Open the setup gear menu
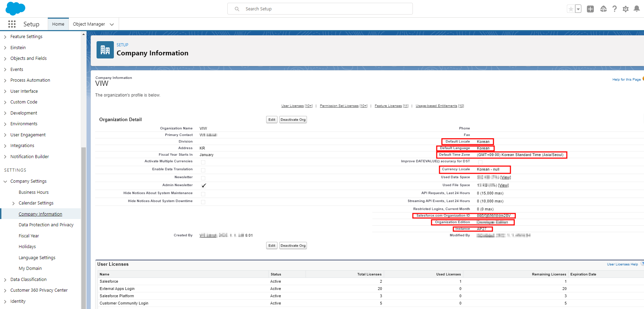 pos(626,9)
